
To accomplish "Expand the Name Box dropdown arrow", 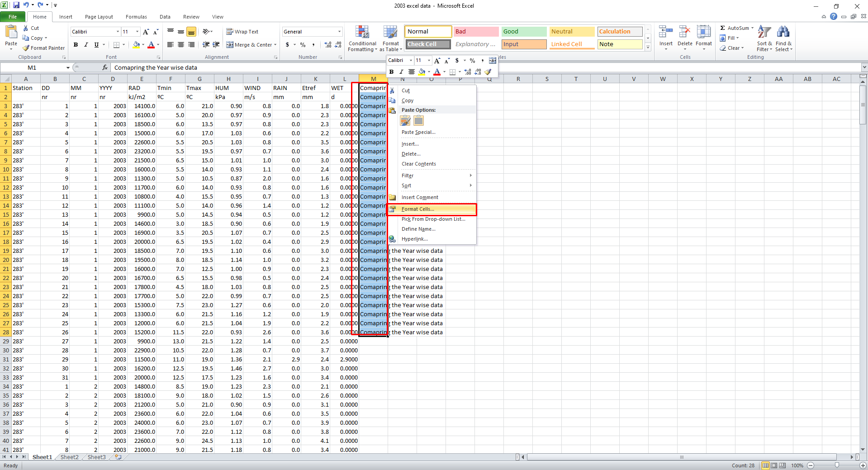I will (x=68, y=68).
